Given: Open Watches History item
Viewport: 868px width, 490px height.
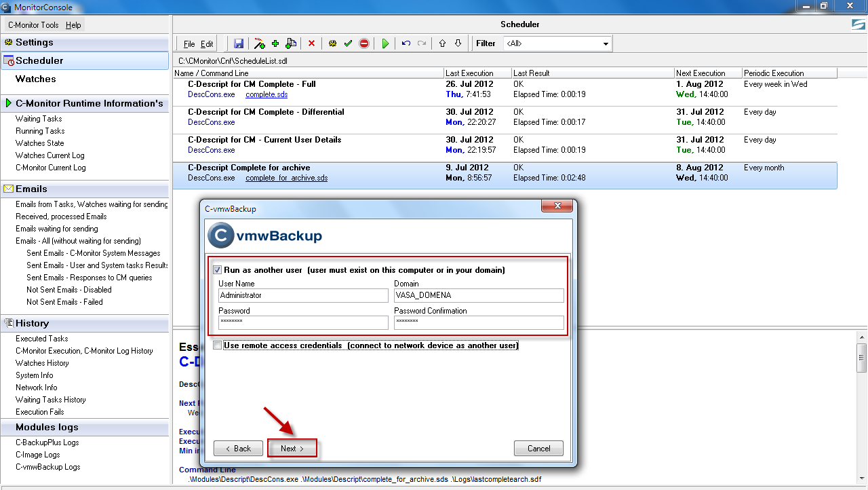Looking at the screenshot, I should coord(42,363).
